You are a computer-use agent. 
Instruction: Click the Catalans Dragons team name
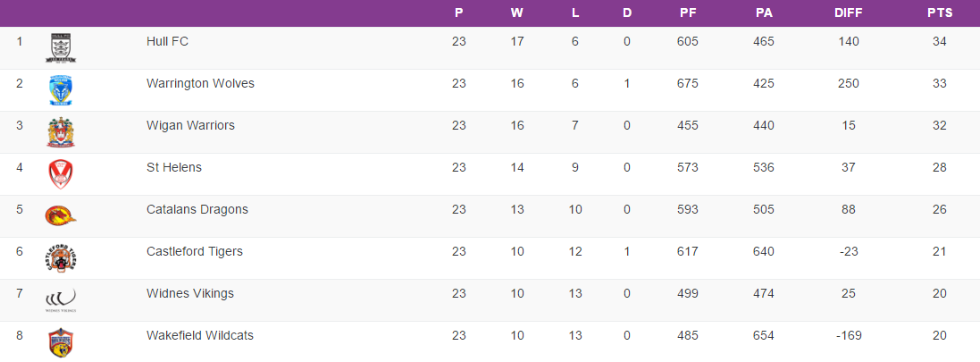click(x=197, y=209)
